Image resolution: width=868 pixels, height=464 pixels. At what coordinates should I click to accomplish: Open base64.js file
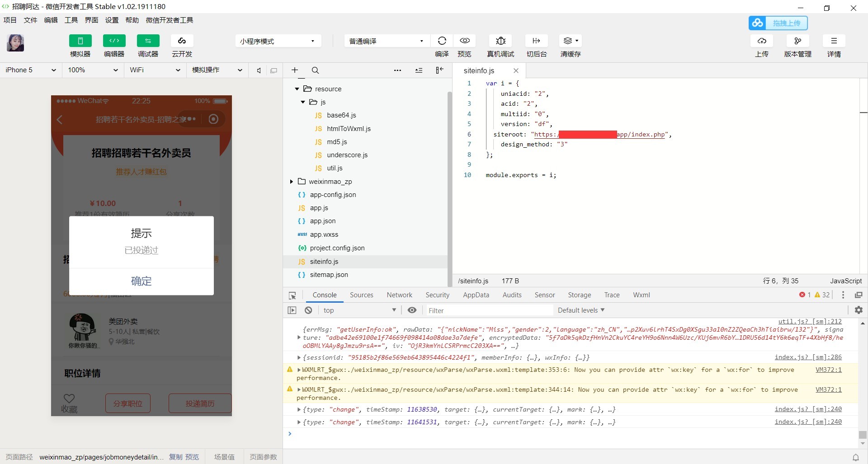pos(341,115)
